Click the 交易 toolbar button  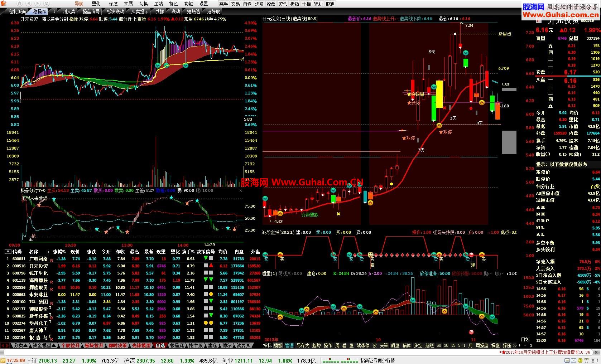pyautogui.click(x=235, y=4)
